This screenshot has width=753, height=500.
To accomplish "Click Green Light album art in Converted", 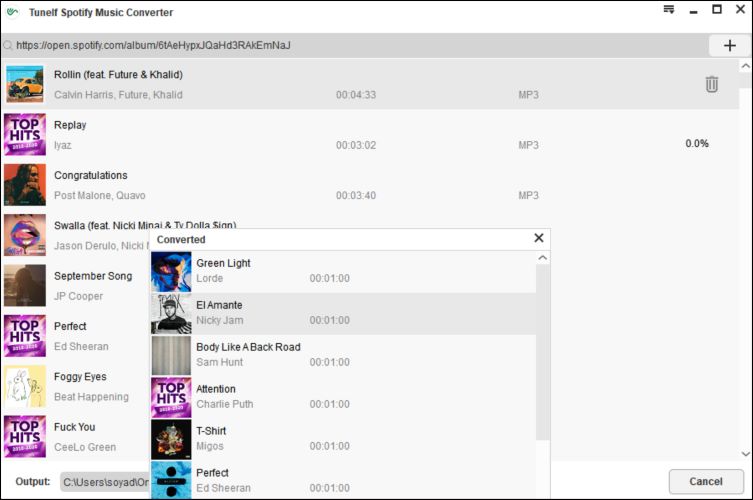I will (171, 272).
